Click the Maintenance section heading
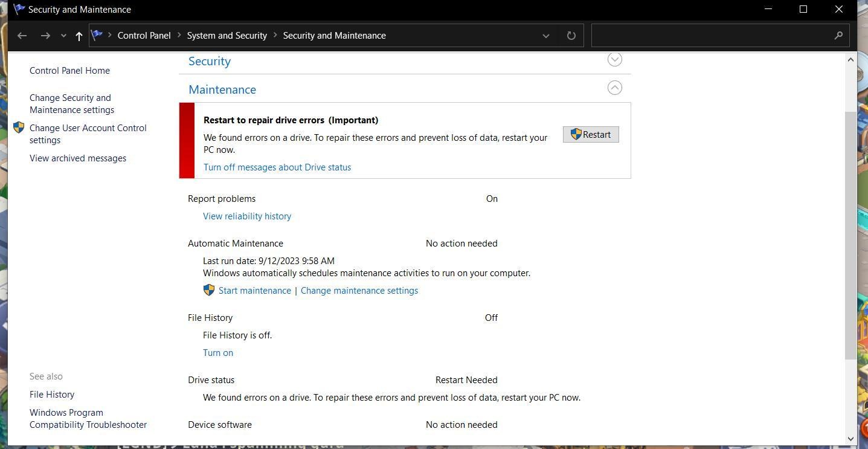This screenshot has width=868, height=449. click(222, 89)
